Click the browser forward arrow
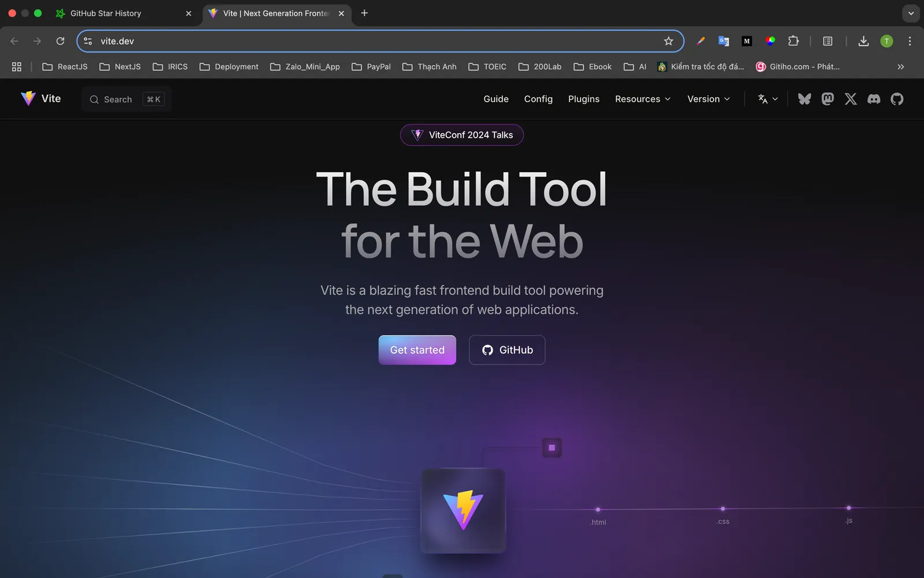The image size is (924, 578). coord(37,41)
